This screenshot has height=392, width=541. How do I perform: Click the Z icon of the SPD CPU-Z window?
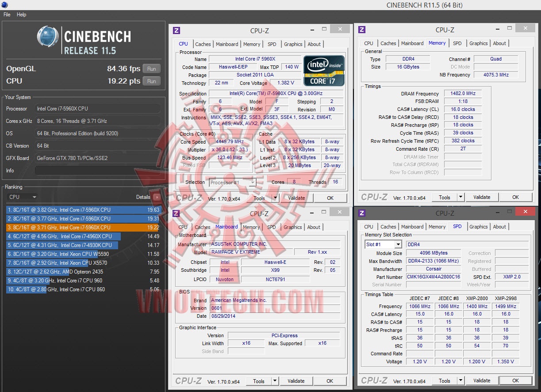[x=362, y=213]
